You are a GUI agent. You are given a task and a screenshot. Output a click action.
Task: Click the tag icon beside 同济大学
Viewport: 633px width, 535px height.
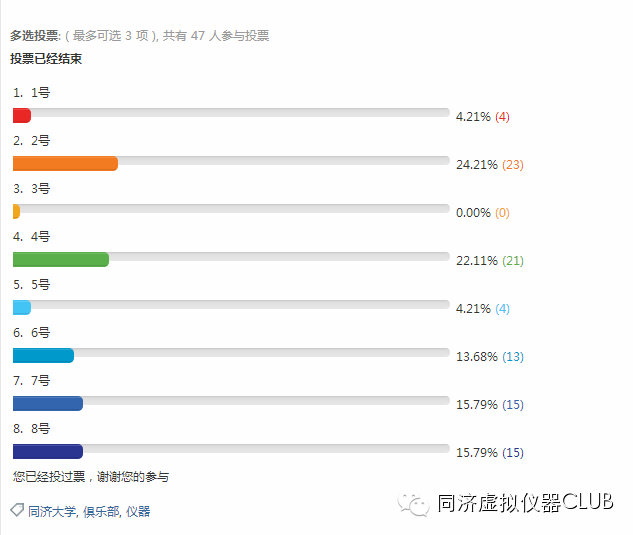(x=17, y=510)
